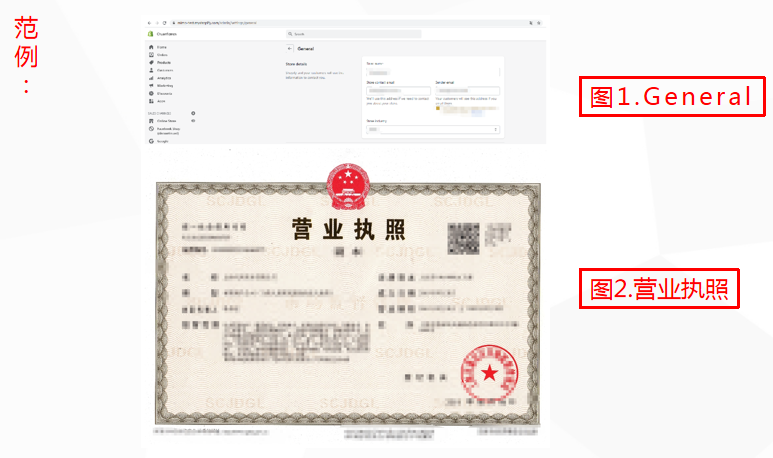
Task: Click the 图2.营业执照 label
Action: (x=659, y=289)
